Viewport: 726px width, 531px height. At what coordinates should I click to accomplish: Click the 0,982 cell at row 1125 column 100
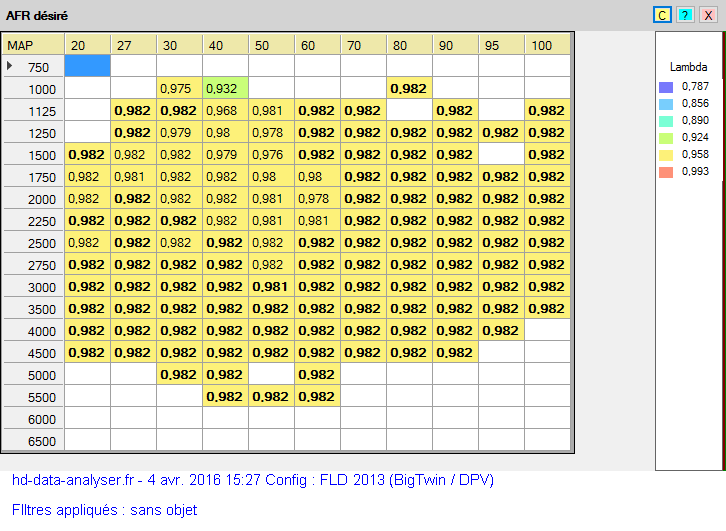547,110
